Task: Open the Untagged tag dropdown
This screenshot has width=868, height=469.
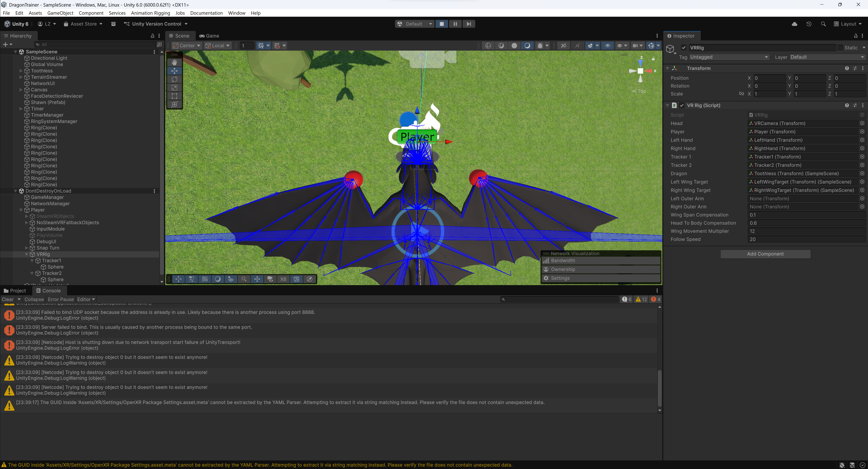Action: (x=729, y=57)
